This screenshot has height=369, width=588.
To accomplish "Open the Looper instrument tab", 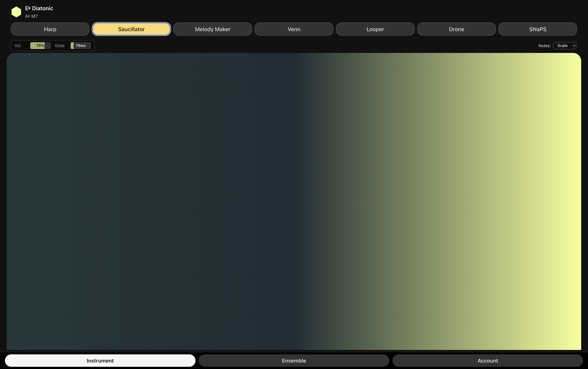I will tap(375, 29).
